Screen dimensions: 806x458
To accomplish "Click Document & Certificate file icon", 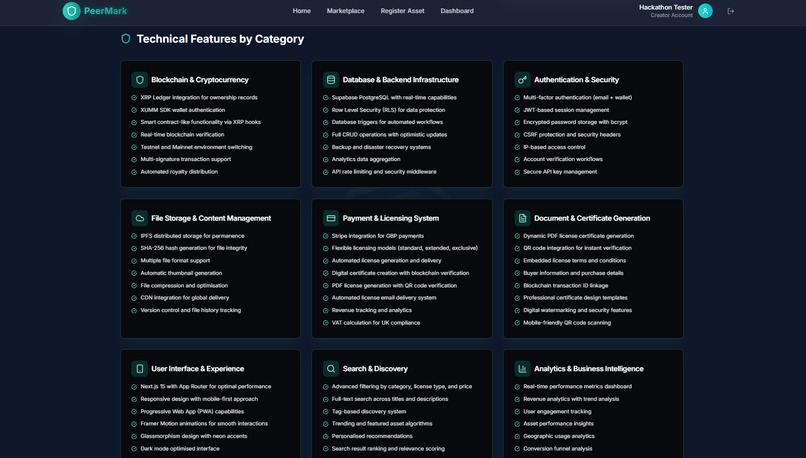I will pyautogui.click(x=522, y=218).
